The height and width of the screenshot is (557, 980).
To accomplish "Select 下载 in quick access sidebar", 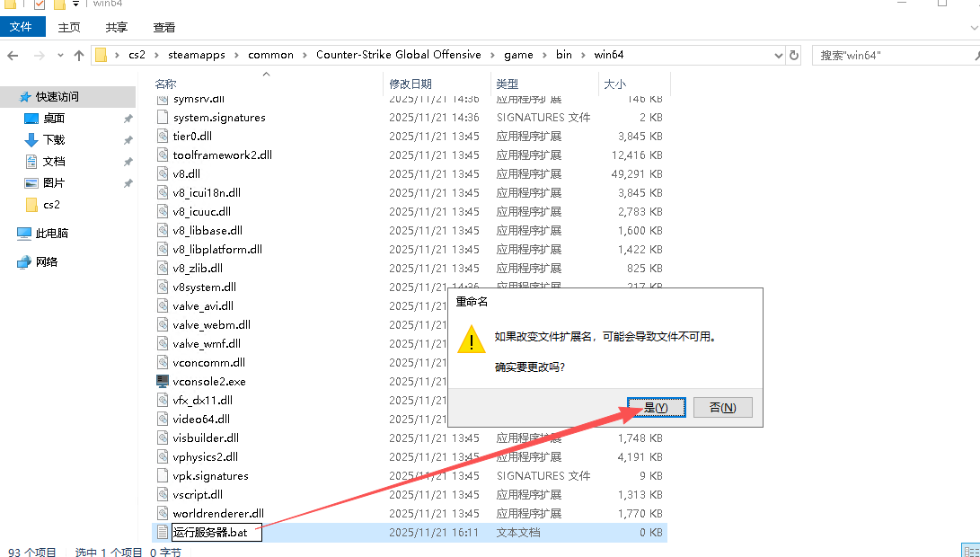I will [x=54, y=140].
